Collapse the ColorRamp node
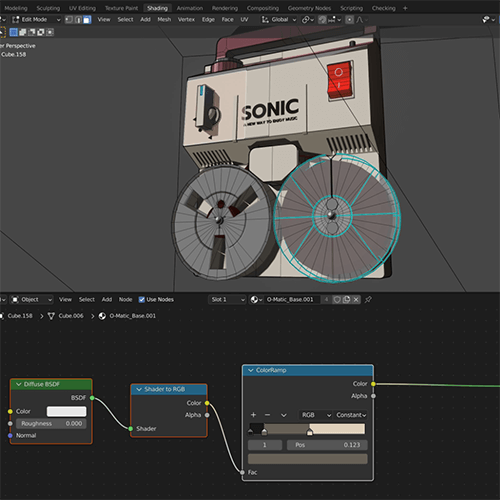This screenshot has height=500, width=500. 251,370
